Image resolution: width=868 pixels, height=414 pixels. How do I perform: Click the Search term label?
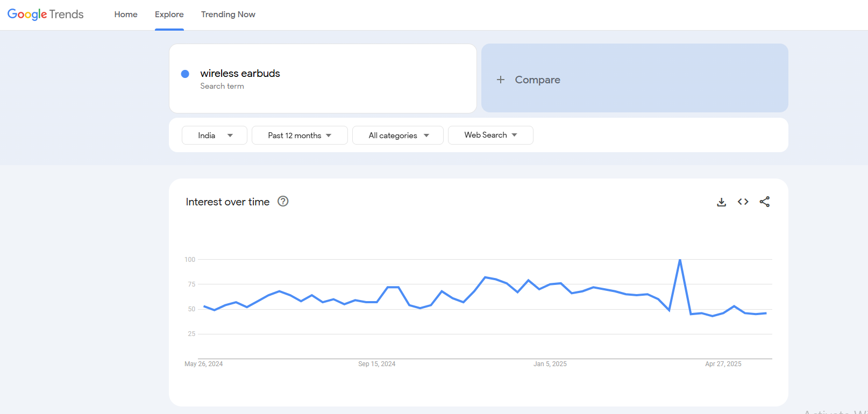click(x=222, y=86)
